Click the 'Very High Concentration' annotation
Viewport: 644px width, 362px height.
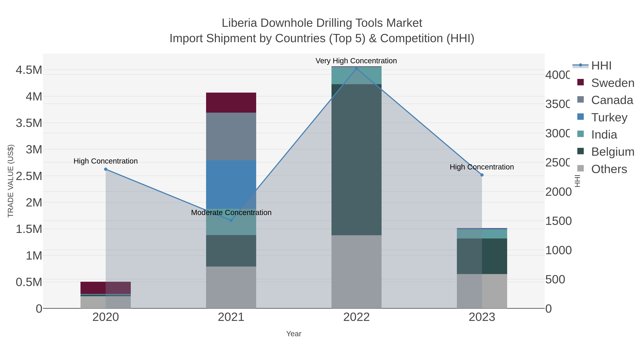pos(356,61)
